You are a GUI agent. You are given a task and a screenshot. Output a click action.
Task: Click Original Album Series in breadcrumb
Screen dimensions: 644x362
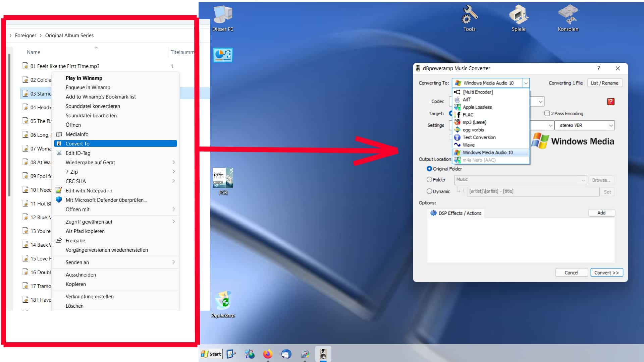pyautogui.click(x=69, y=36)
